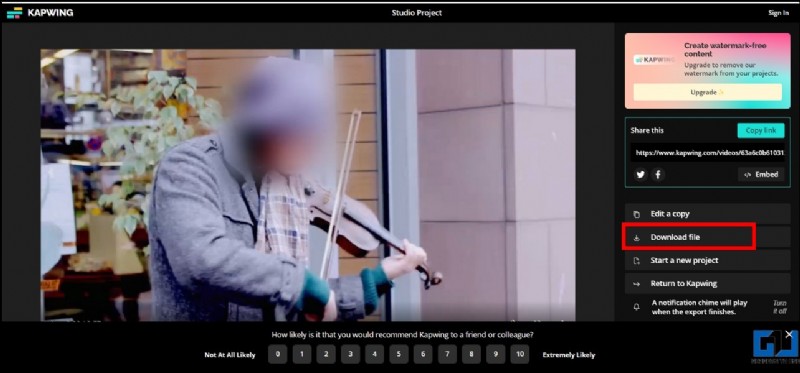Click the 'Extremely Likely' label
The image size is (800, 373).
[569, 355]
